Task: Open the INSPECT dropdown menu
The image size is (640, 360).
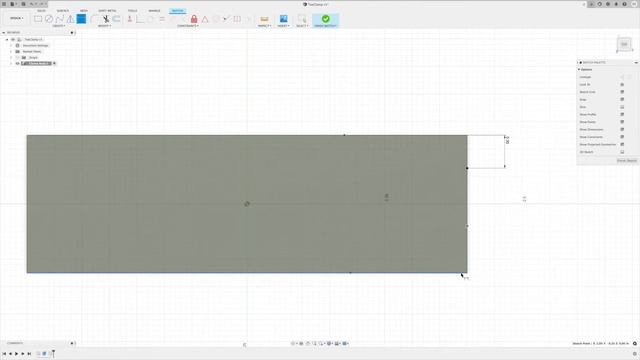Action: [x=264, y=26]
